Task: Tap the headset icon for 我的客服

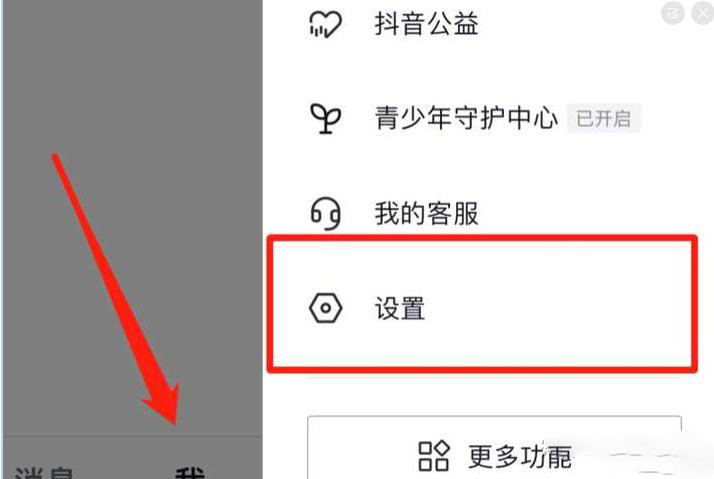Action: (x=325, y=213)
